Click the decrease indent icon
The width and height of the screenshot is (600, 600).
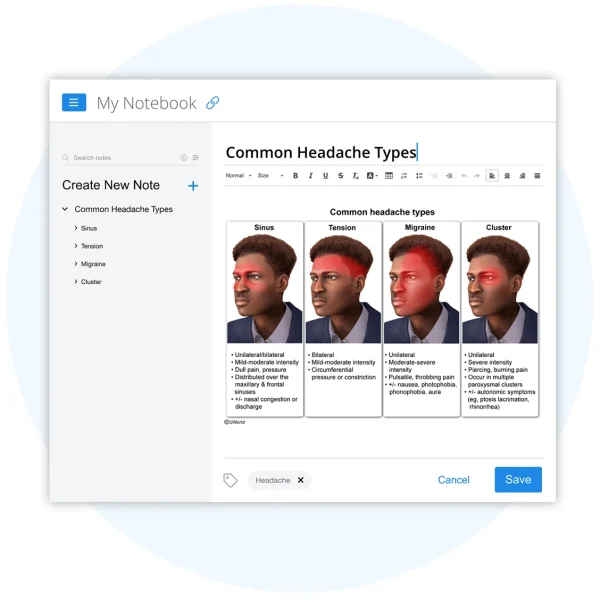click(x=434, y=176)
